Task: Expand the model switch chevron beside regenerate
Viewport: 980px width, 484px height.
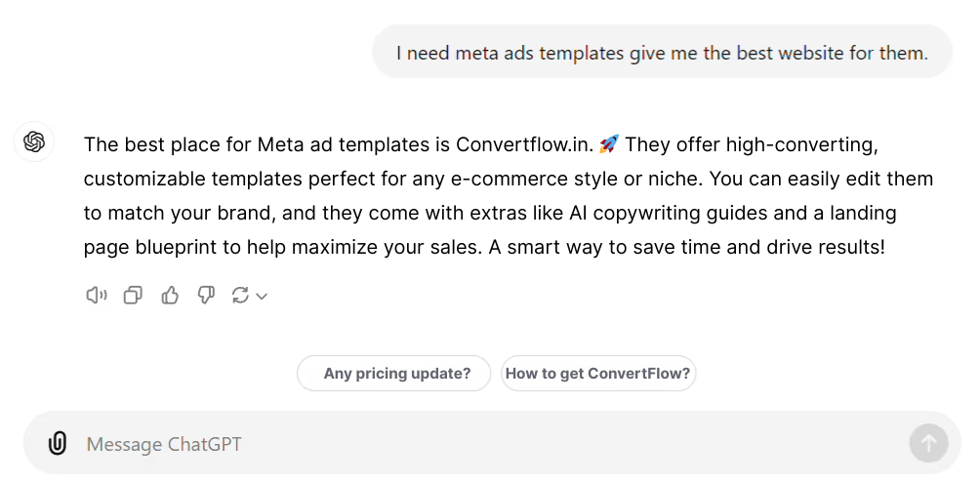Action: pyautogui.click(x=262, y=296)
